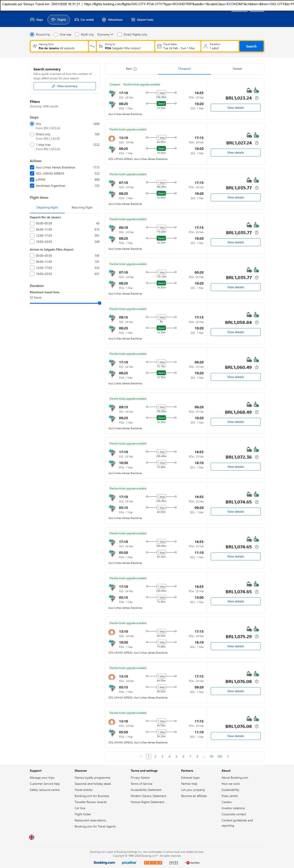This screenshot has height=868, width=294.
Task: Click the next page arrow in pagination
Action: [x=228, y=756]
